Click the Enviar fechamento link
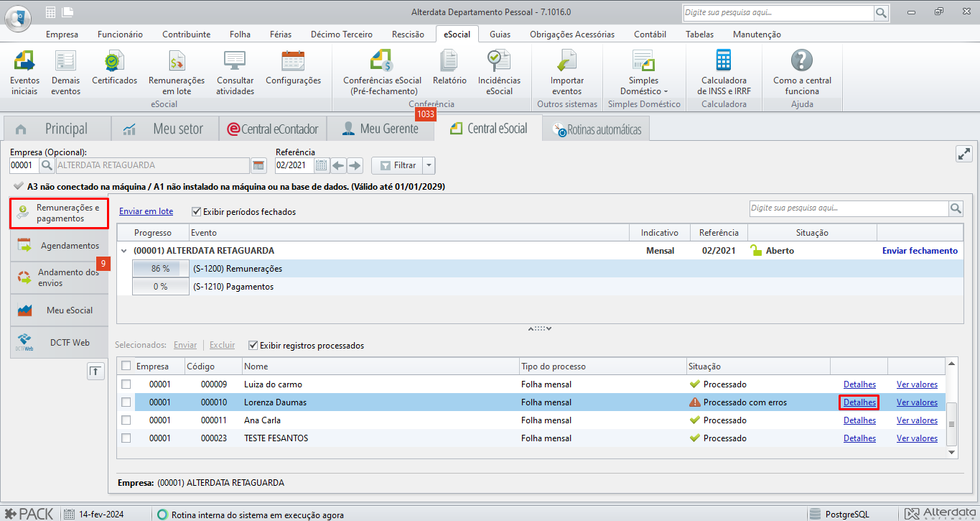Viewport: 980px width, 521px height. 920,251
